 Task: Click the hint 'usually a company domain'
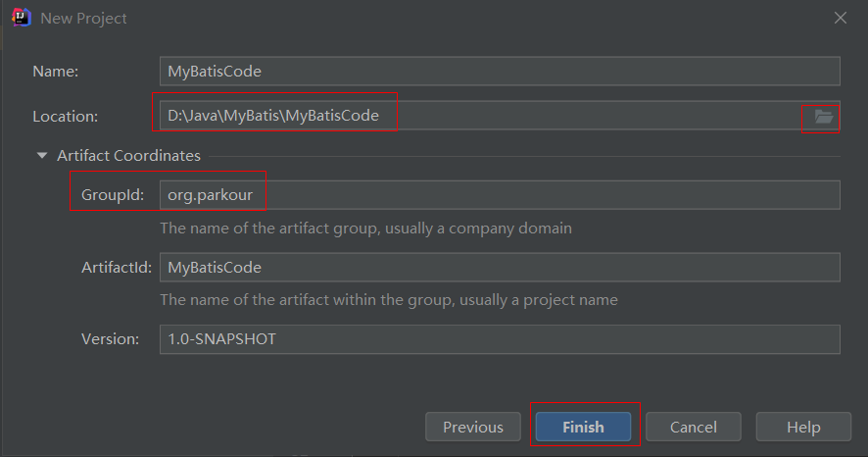point(478,228)
